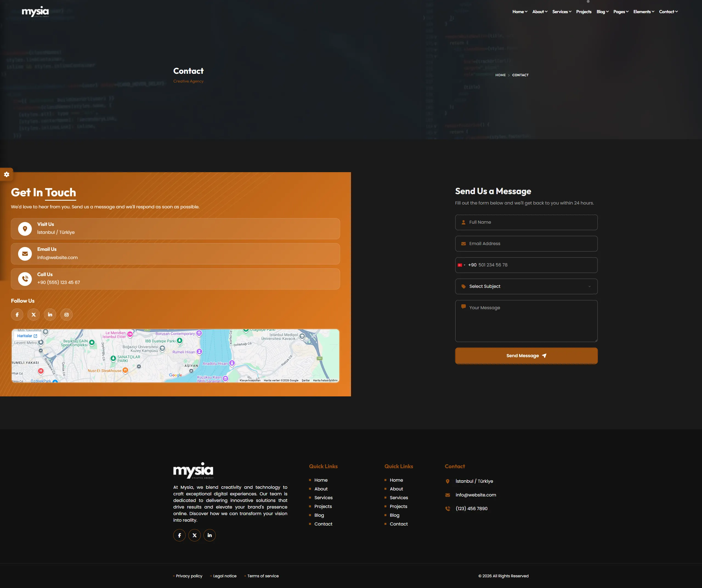Image resolution: width=702 pixels, height=588 pixels.
Task: Open the Blog navigation menu
Action: click(602, 12)
